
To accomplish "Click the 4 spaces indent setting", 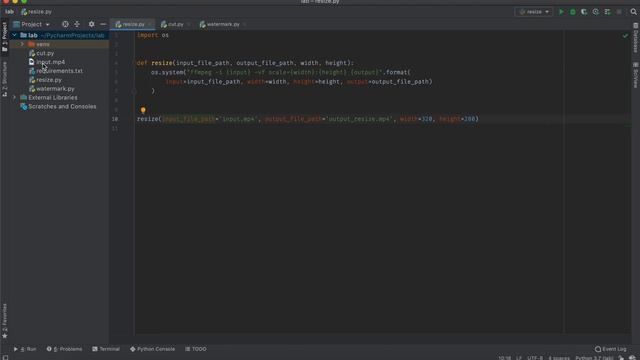I will (559, 358).
